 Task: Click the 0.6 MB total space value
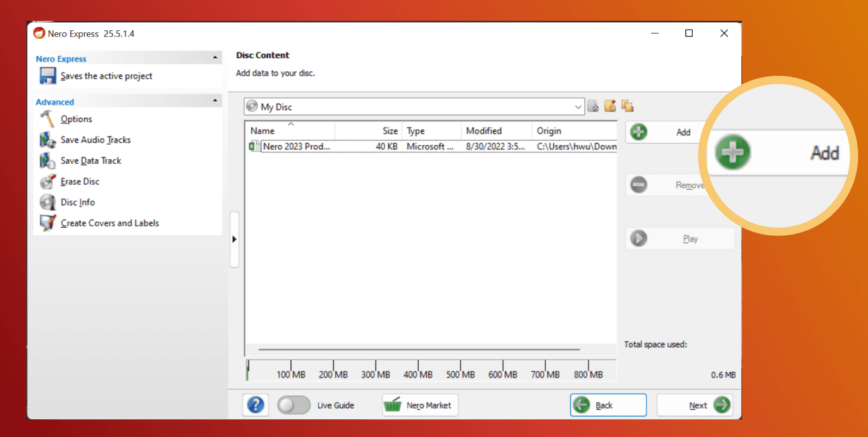tap(723, 375)
